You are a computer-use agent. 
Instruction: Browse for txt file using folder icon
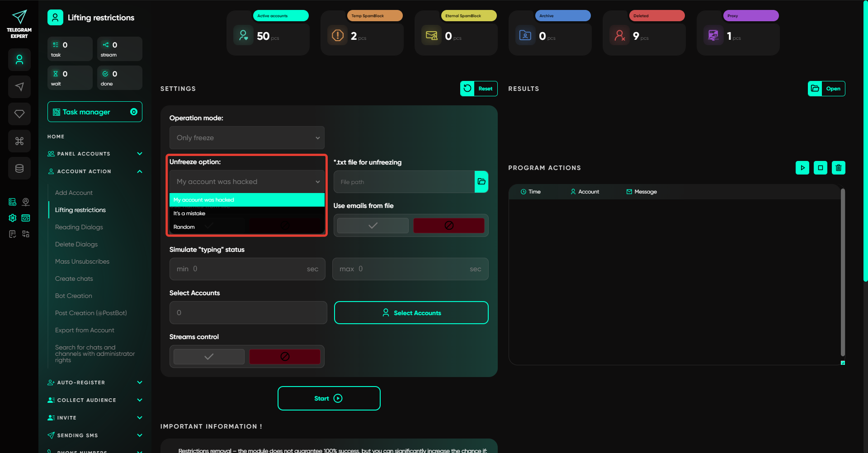pos(481,182)
